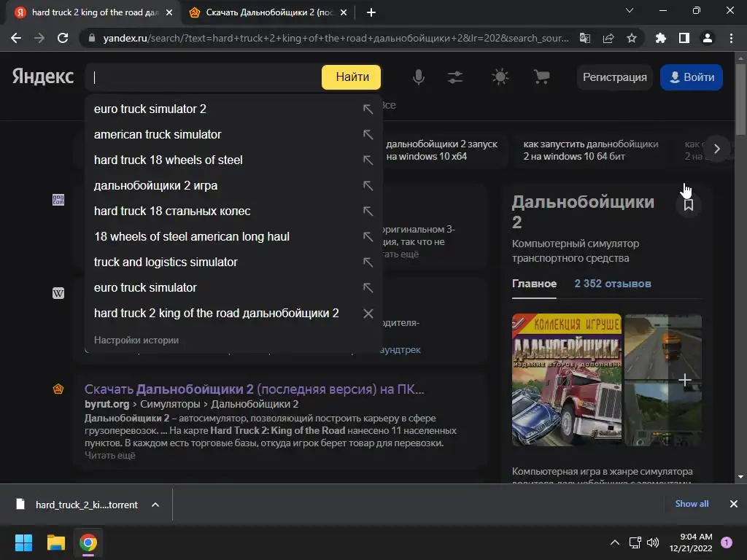747x560 pixels.
Task: Open clock showing 9:04 AM 12/21/2022
Action: pyautogui.click(x=690, y=542)
